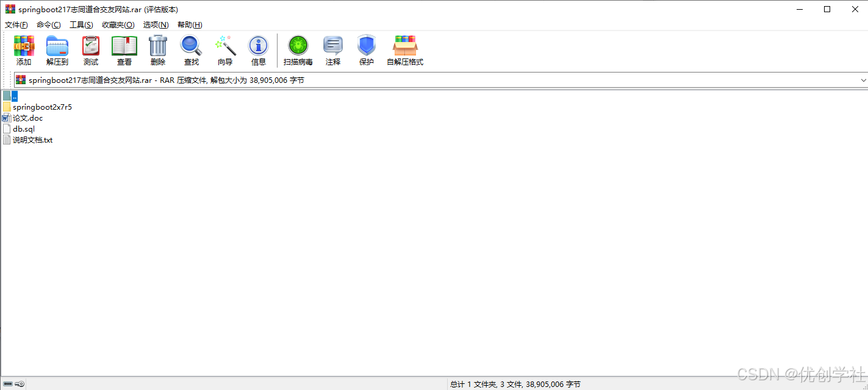The image size is (868, 390).
Task: Select the folder icon beside springboot2x7r5
Action: pos(7,107)
